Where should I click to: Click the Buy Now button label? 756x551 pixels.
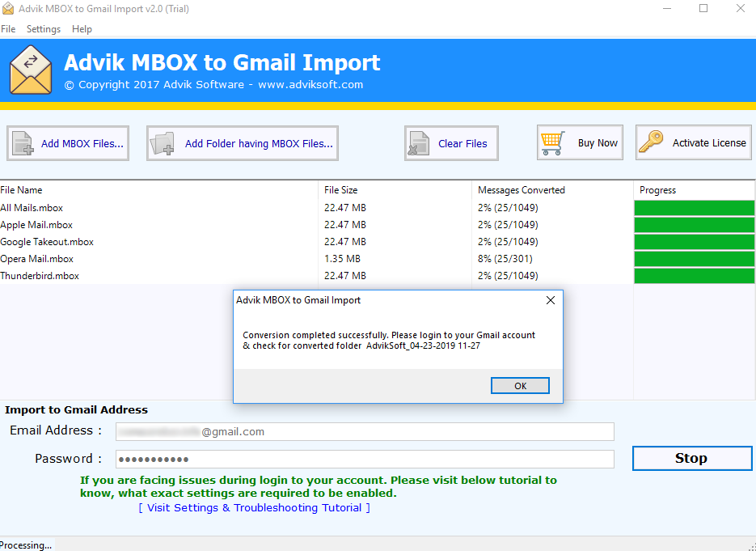598,143
